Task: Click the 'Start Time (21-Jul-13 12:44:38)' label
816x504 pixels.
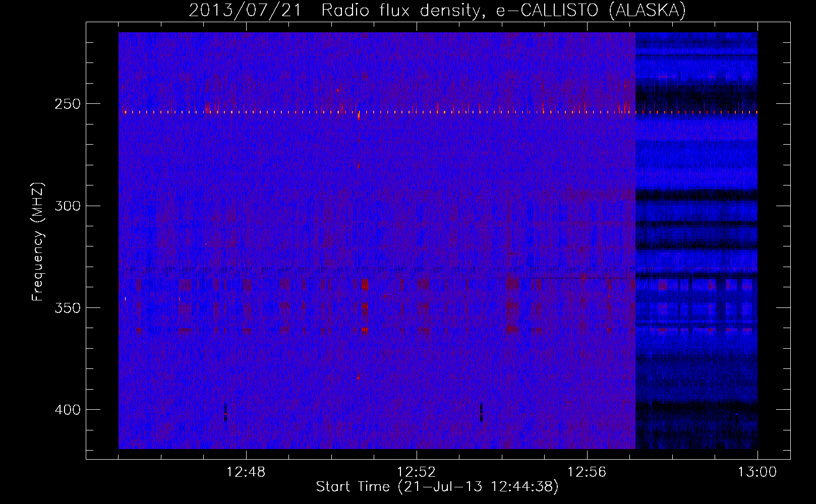Action: [x=437, y=487]
